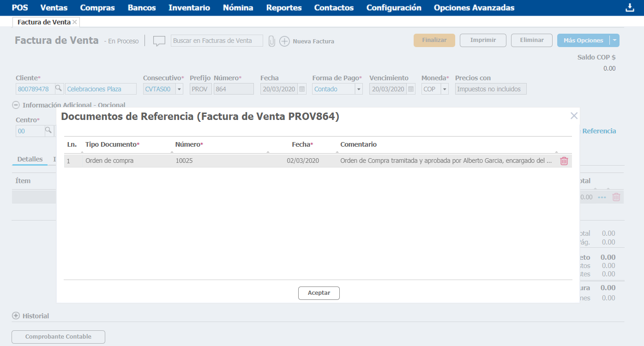Close the Documentos de Referencia dialog

click(574, 116)
